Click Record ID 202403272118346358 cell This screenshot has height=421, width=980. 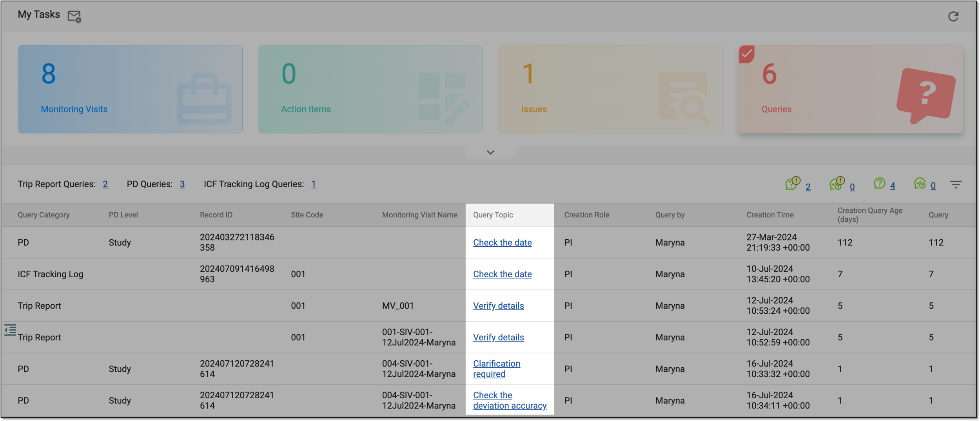pyautogui.click(x=237, y=242)
